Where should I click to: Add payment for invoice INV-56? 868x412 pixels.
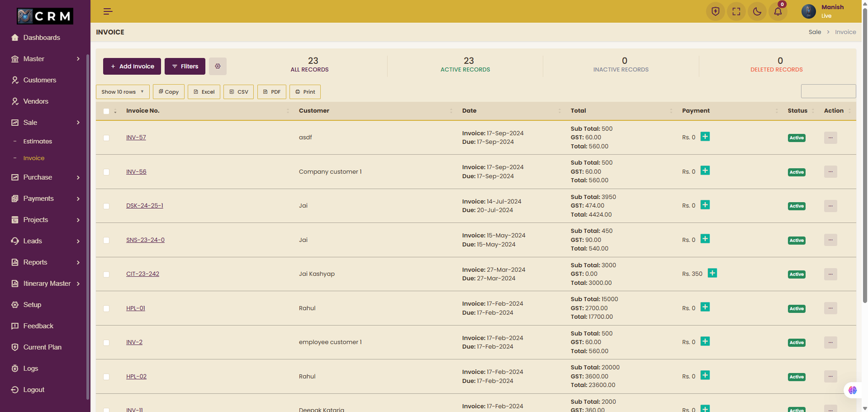(x=705, y=171)
